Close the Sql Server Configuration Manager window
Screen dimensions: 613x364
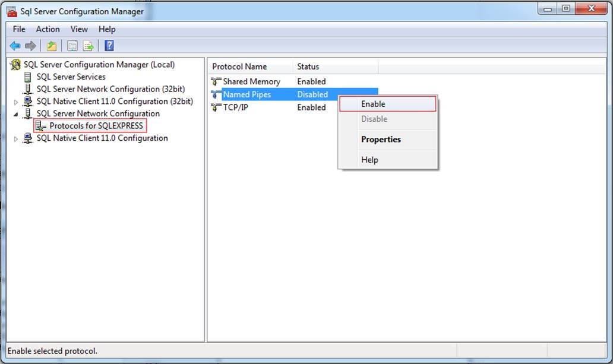click(592, 8)
